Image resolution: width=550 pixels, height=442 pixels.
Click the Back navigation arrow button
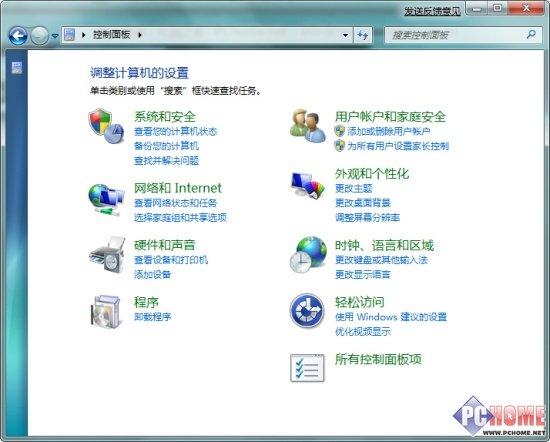point(18,35)
